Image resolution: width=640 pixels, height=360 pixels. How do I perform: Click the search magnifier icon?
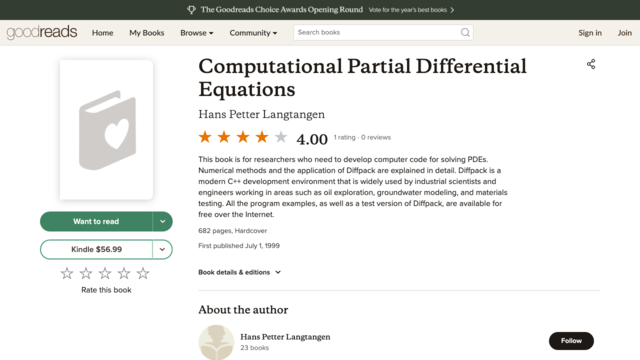click(465, 33)
